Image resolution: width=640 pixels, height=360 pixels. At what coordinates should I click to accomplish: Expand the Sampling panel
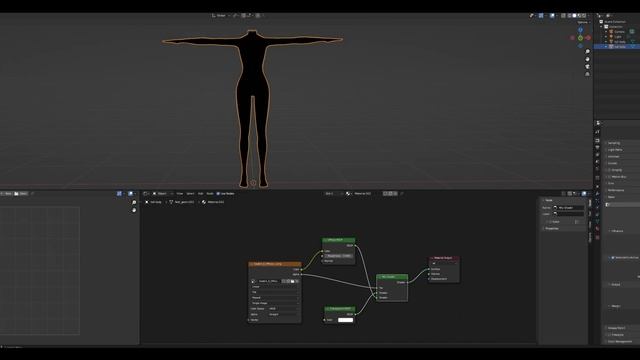(x=614, y=143)
